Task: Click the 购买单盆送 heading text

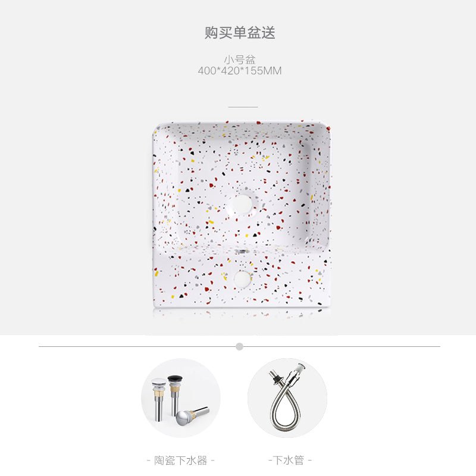Action: [x=240, y=33]
